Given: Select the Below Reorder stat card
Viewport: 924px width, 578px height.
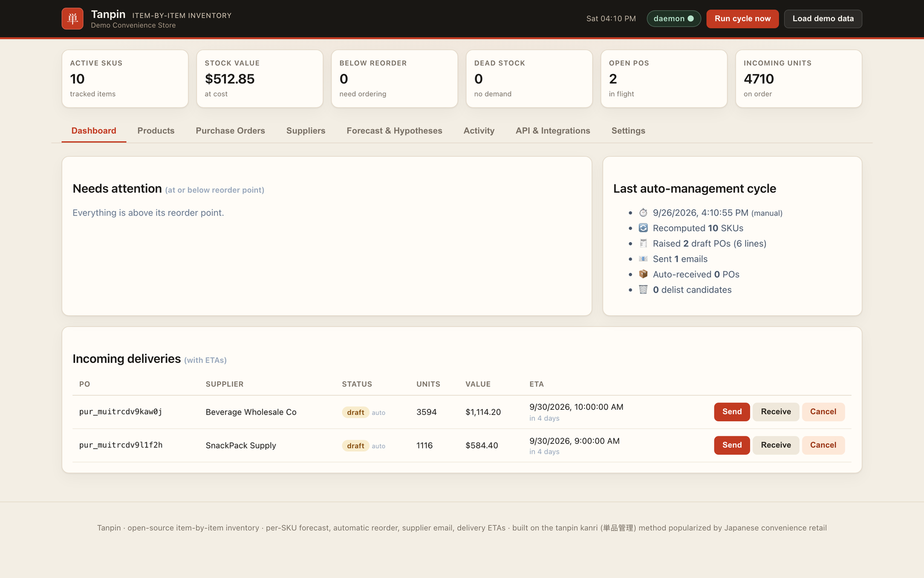Looking at the screenshot, I should pos(394,79).
